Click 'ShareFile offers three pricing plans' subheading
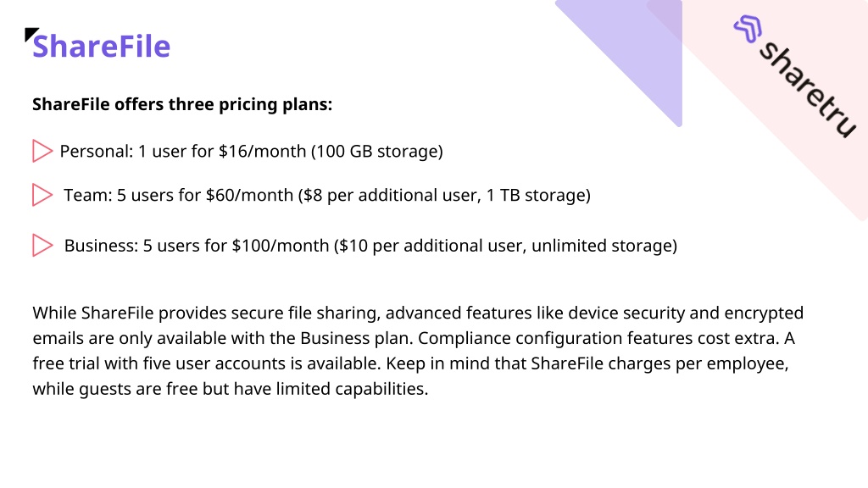Viewport: 868px width, 488px height. pyautogui.click(x=182, y=104)
